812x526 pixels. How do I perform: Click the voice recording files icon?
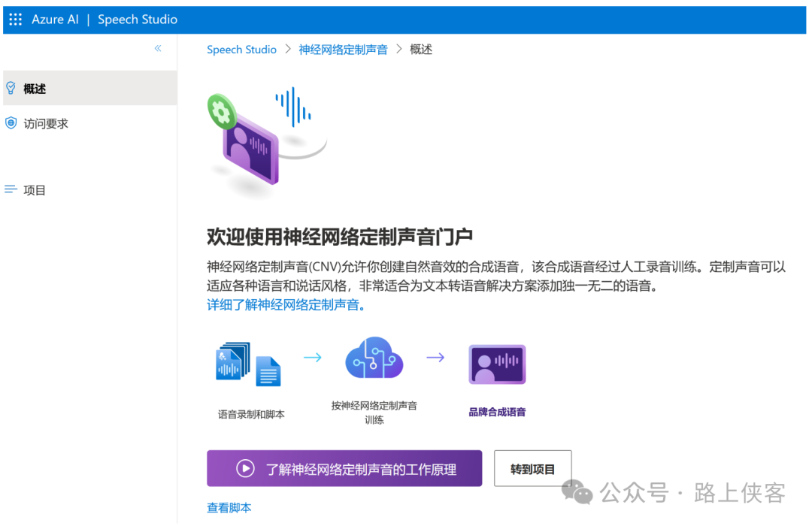pos(249,364)
